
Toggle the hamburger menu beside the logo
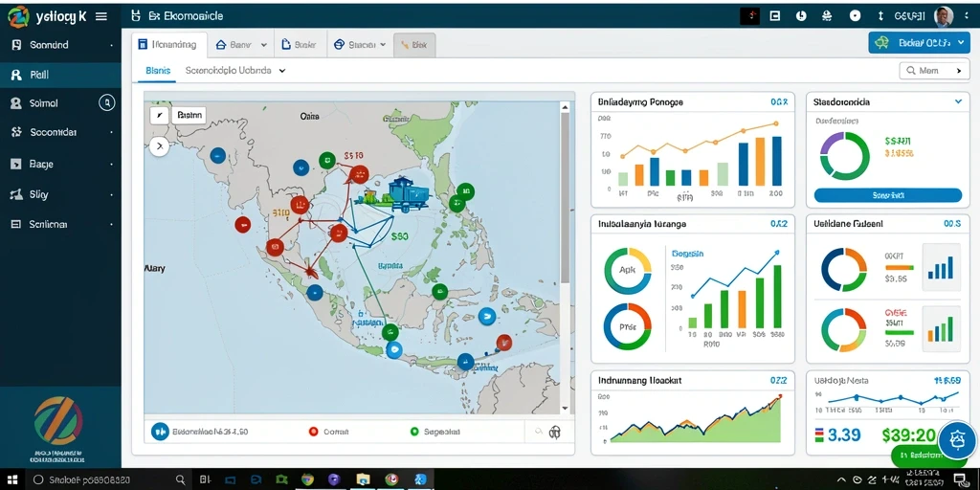click(x=100, y=17)
